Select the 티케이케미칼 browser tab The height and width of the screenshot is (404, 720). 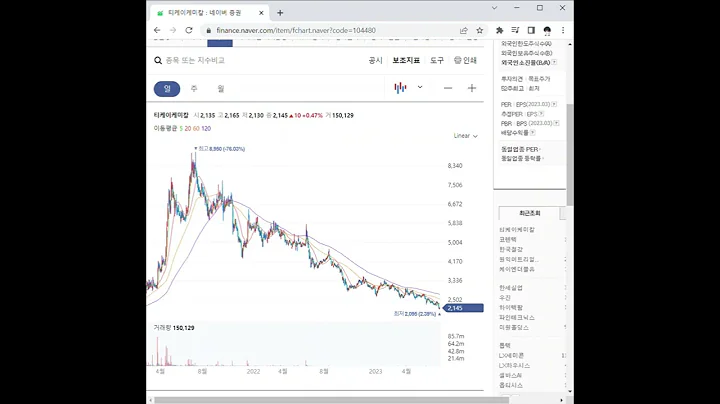coord(208,13)
